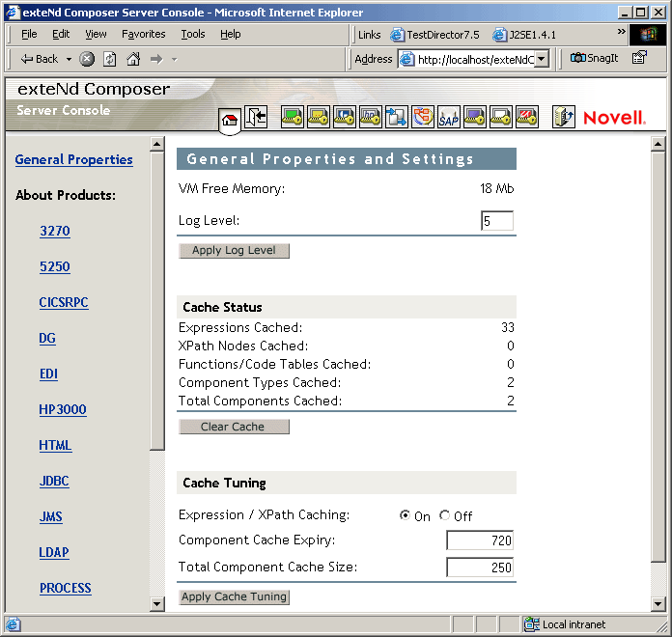Open the 3270 product link

[x=55, y=231]
